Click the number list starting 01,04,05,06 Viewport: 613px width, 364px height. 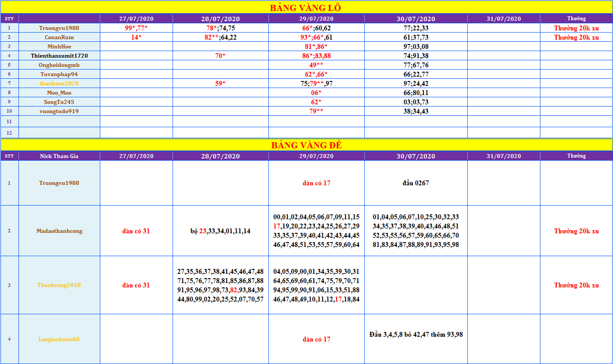coord(416,231)
